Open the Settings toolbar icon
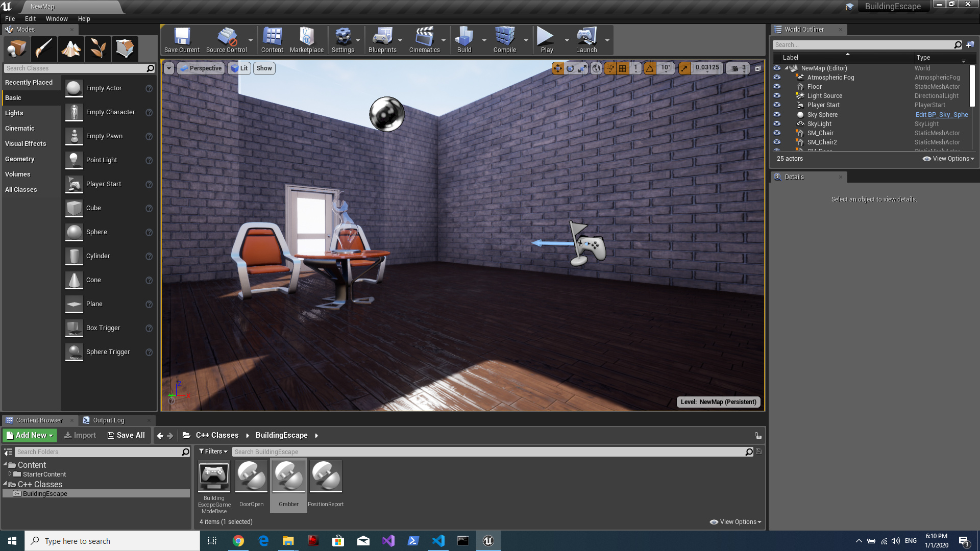 click(342, 40)
